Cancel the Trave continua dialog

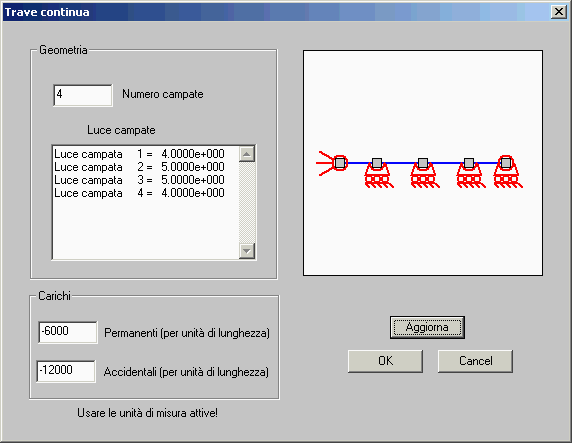point(475,361)
